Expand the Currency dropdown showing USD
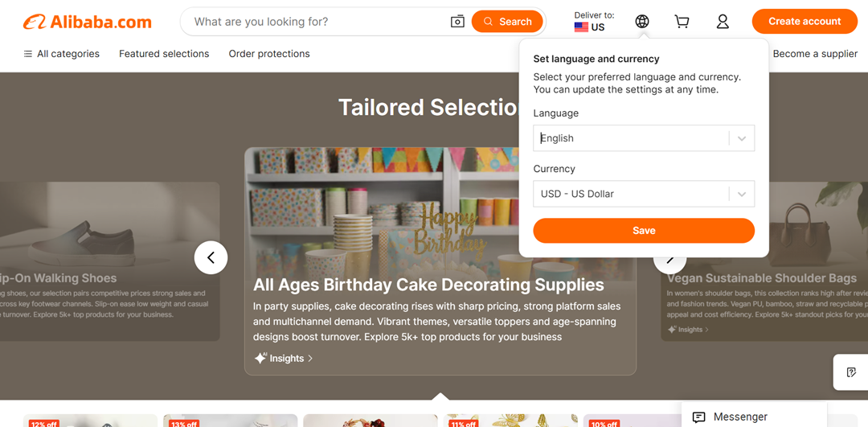The height and width of the screenshot is (427, 868). coord(644,194)
